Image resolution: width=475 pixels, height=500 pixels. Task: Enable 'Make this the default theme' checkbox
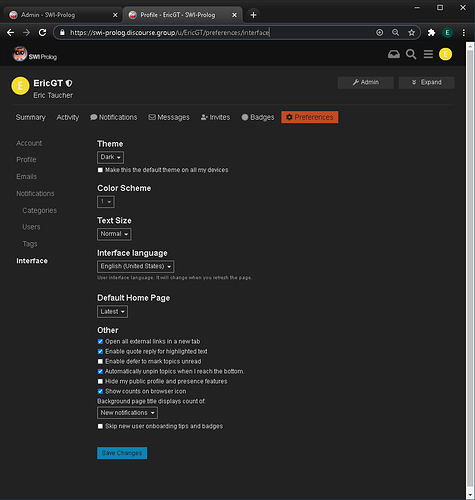click(x=100, y=170)
